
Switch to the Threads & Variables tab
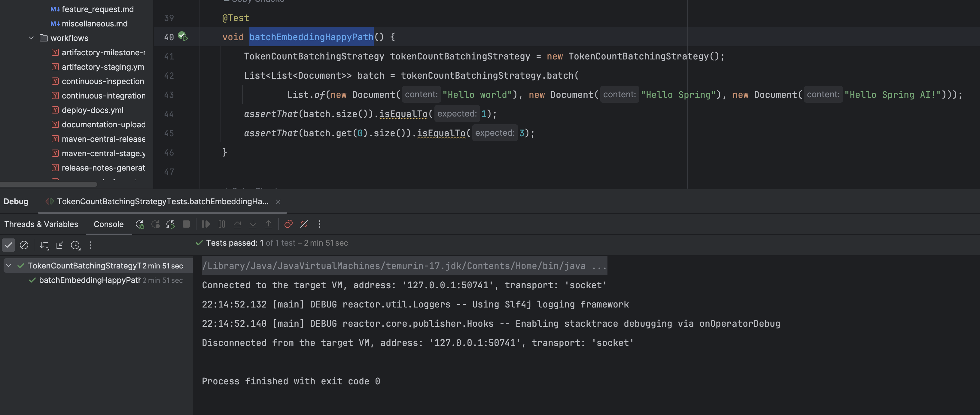click(41, 224)
